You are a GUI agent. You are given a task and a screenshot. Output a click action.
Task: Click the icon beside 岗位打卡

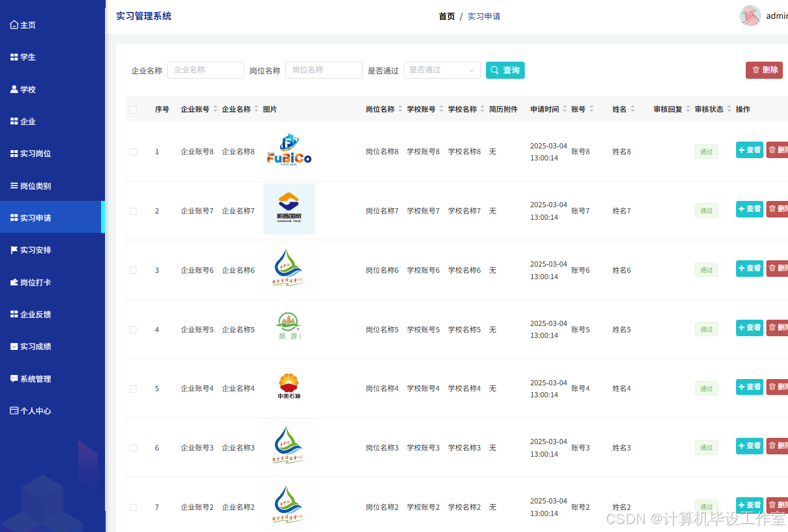tap(14, 283)
